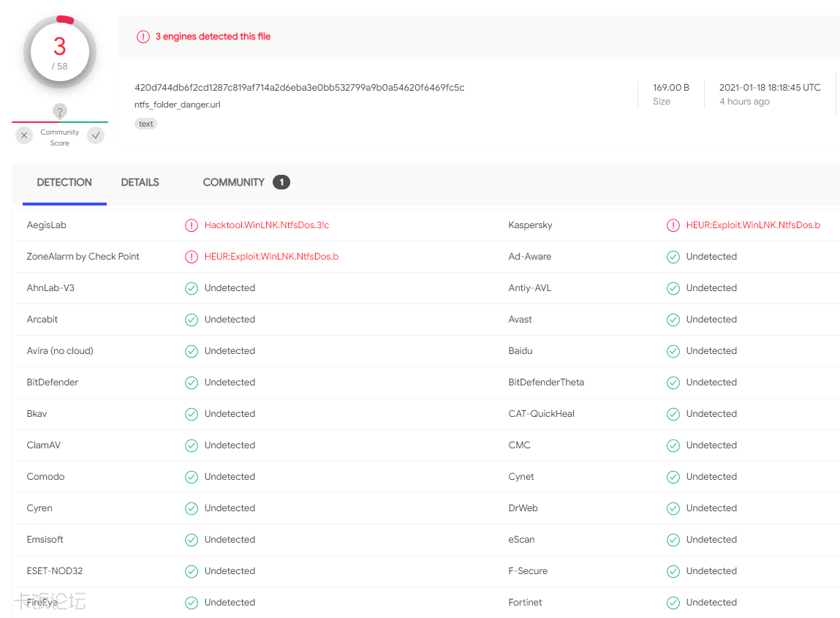Switch to the DETAILS tab
This screenshot has height=618, width=840.
click(x=140, y=182)
